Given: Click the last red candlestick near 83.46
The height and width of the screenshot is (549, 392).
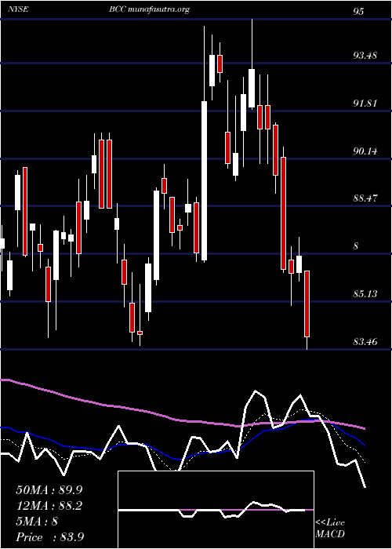Looking at the screenshot, I should (307, 304).
